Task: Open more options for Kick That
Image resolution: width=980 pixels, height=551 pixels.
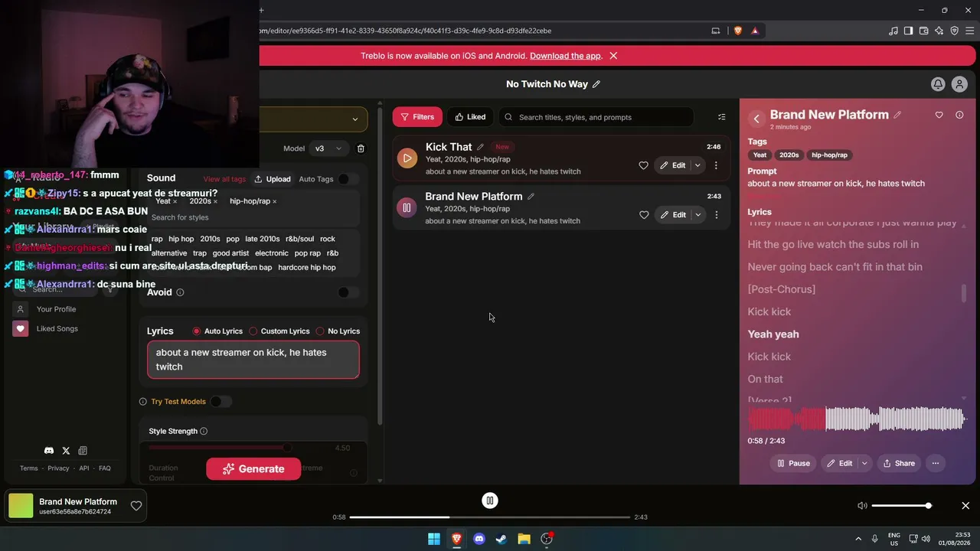Action: pyautogui.click(x=716, y=165)
